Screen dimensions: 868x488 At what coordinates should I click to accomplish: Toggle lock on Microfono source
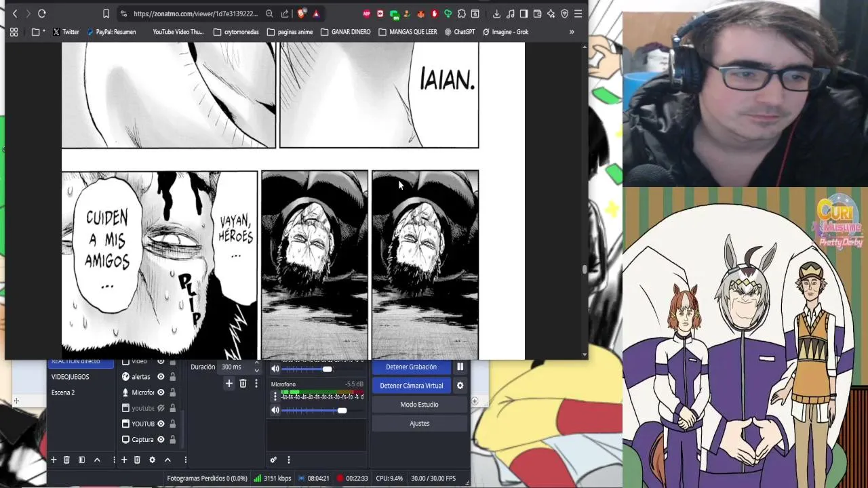pos(172,392)
